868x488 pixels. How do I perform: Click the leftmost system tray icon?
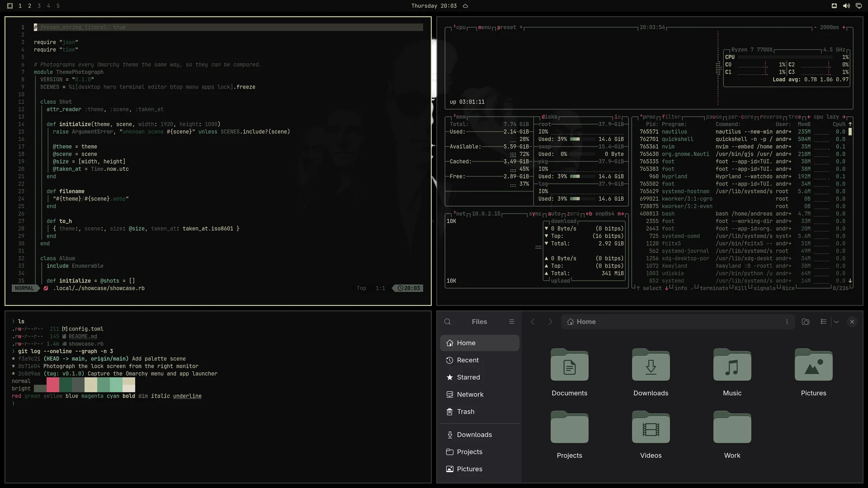834,6
